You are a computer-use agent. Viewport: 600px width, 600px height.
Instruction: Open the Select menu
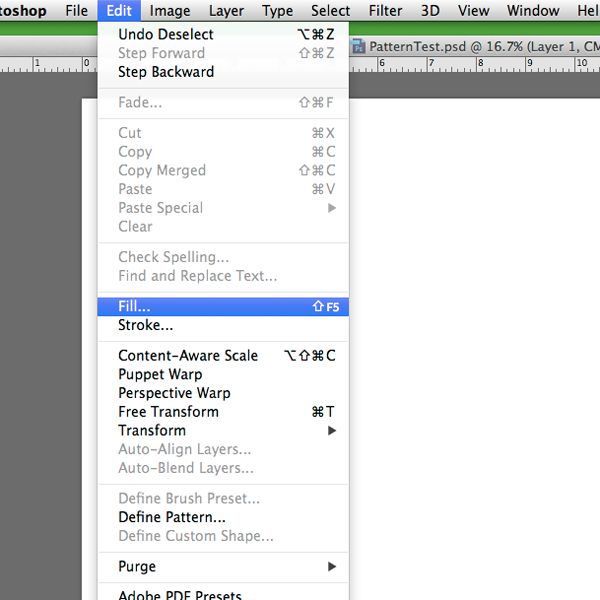coord(330,11)
